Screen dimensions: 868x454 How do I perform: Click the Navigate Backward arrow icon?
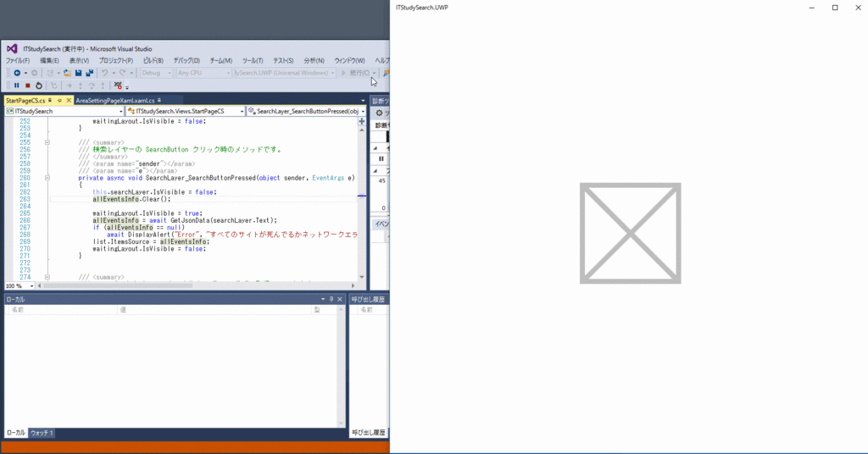(x=17, y=73)
